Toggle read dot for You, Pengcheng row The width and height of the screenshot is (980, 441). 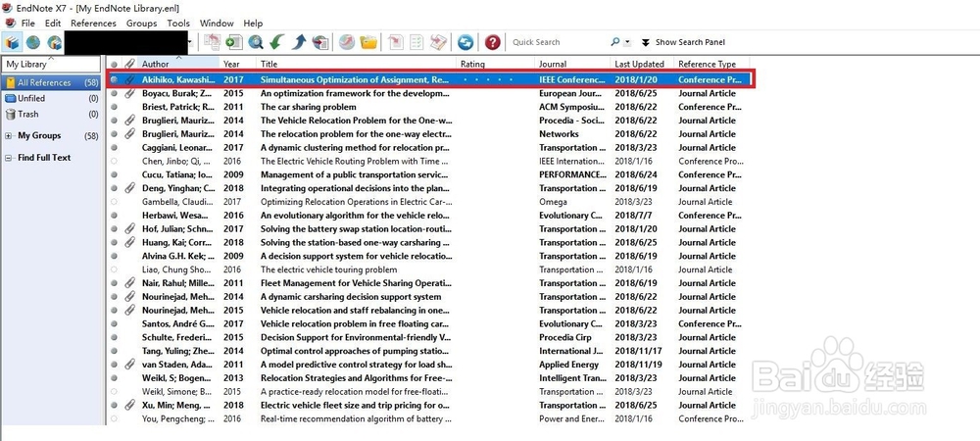[114, 418]
